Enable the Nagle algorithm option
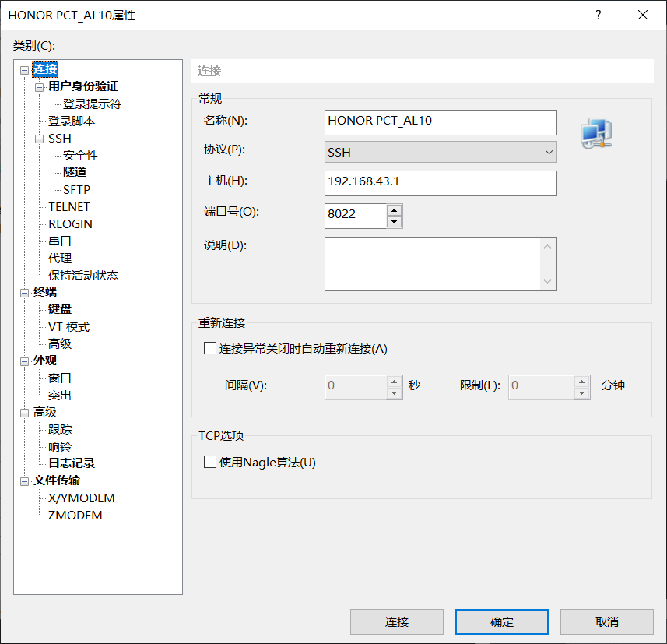This screenshot has height=644, width=667. [x=209, y=462]
